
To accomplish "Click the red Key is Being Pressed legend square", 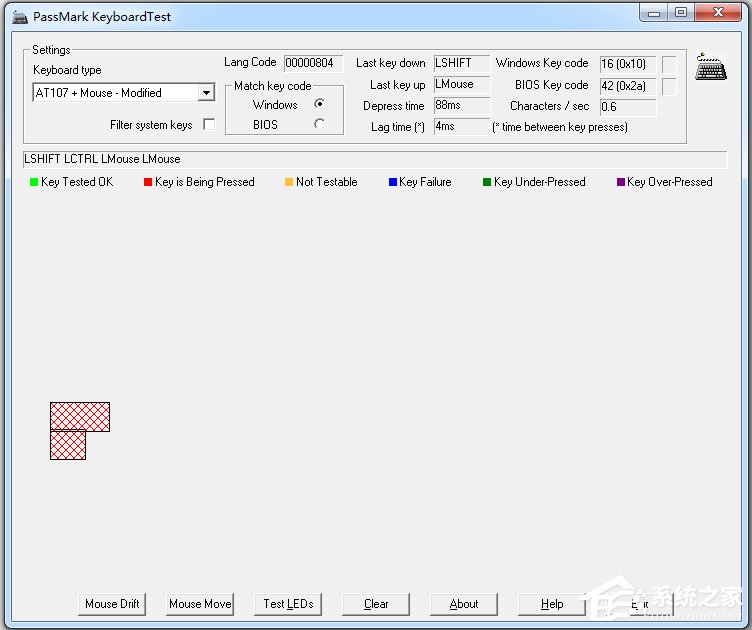I will pos(147,182).
